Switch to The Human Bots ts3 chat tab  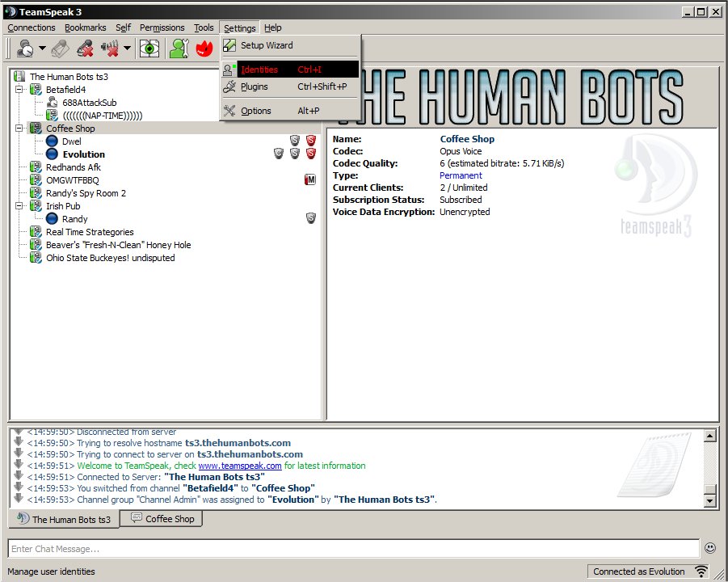[64, 519]
